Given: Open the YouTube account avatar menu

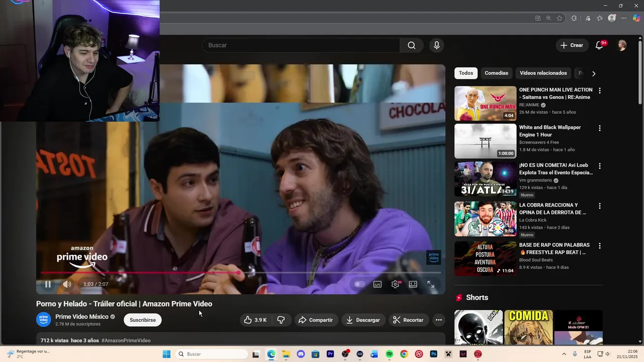Looking at the screenshot, I should pyautogui.click(x=622, y=45).
